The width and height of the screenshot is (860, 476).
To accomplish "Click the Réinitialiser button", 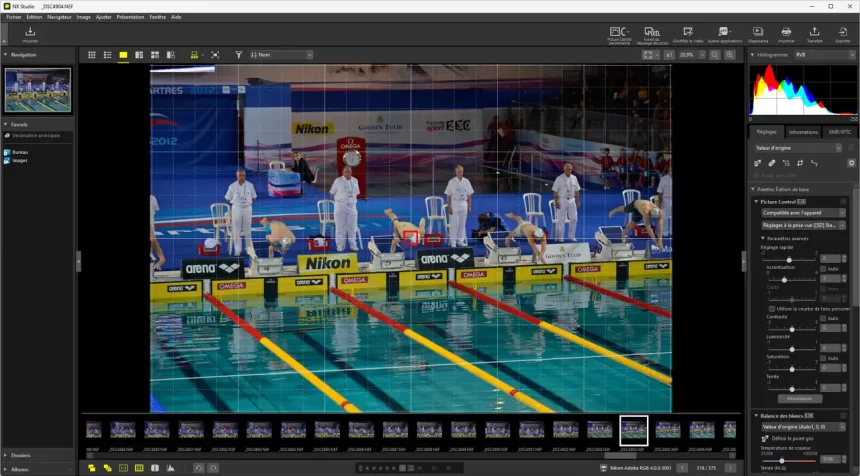I will [799, 398].
